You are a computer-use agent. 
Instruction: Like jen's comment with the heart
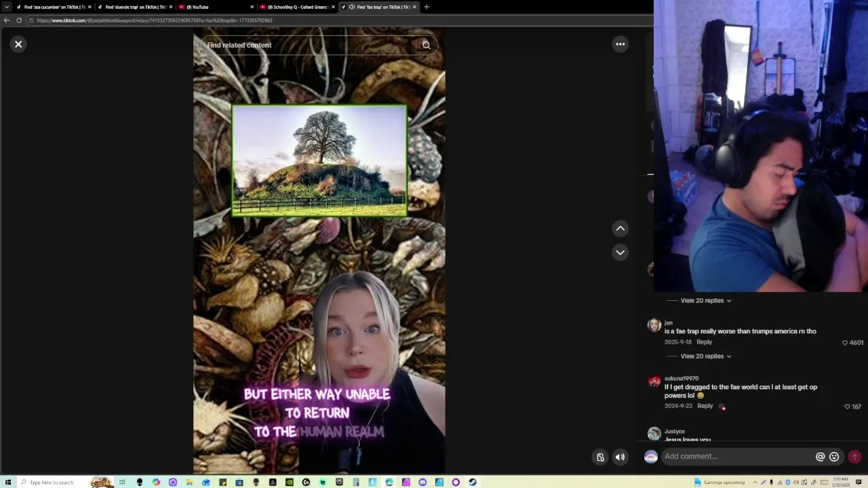click(844, 343)
